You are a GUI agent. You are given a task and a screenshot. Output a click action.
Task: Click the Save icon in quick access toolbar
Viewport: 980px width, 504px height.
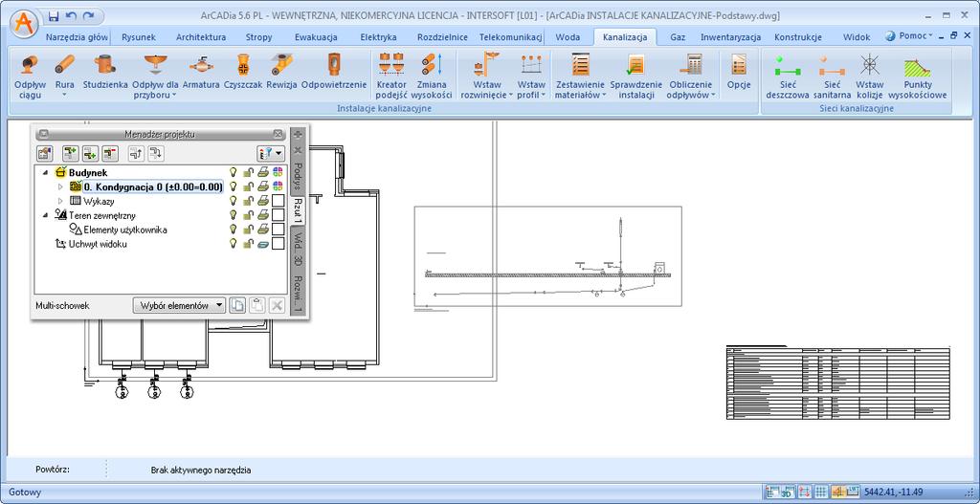[54, 15]
